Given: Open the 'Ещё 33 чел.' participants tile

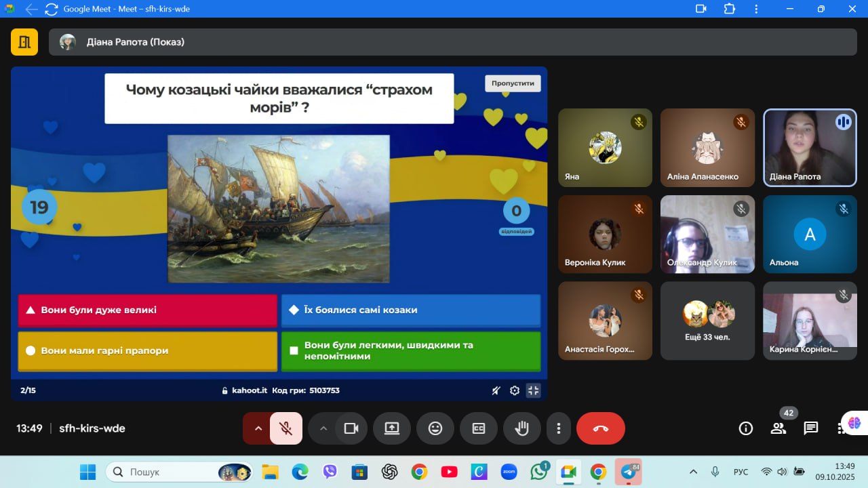Looking at the screenshot, I should coord(707,321).
